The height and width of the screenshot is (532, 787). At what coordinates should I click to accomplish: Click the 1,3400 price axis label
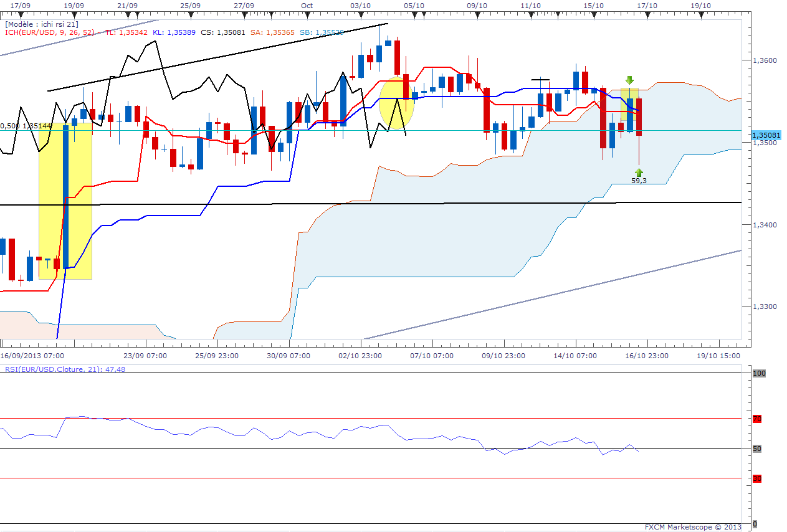tap(765, 224)
